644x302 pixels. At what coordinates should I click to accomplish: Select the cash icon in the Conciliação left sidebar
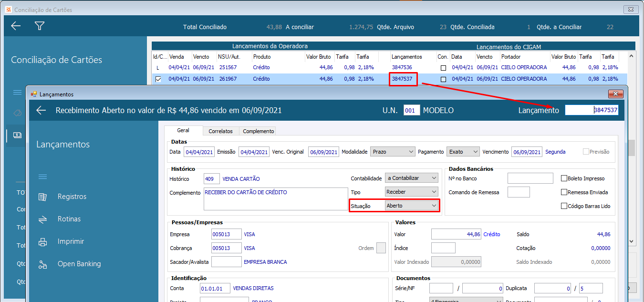[17, 135]
